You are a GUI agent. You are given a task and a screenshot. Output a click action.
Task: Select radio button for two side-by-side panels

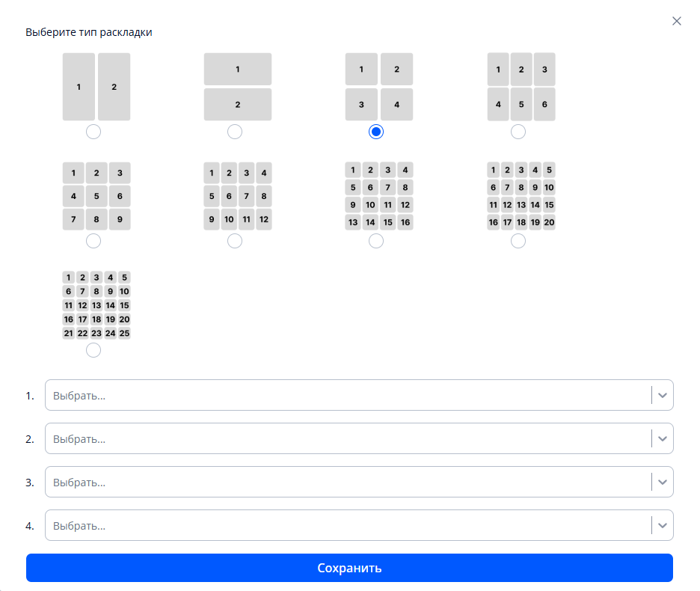93,132
